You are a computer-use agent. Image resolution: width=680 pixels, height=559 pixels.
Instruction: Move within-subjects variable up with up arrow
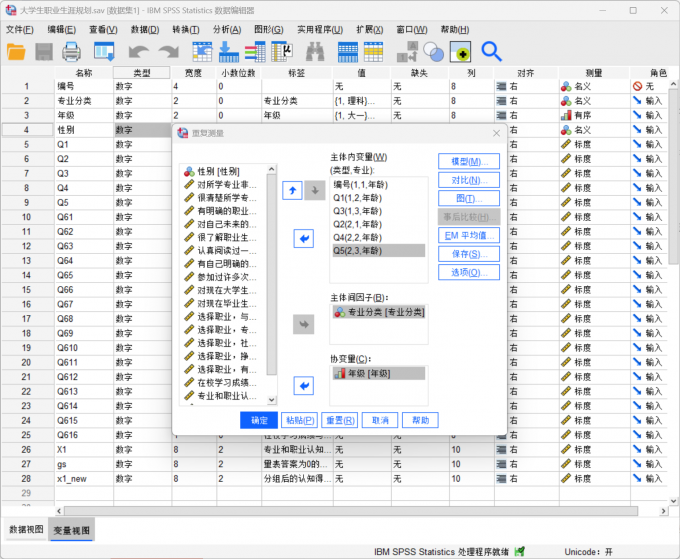292,190
